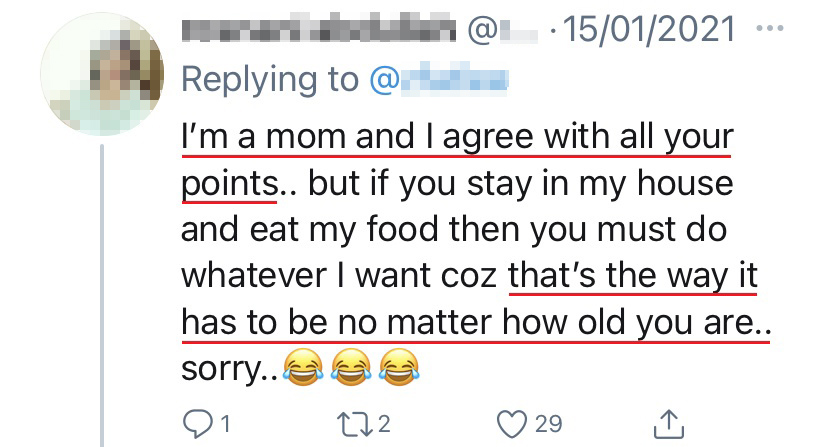Like the tweet with the heart icon
Viewport: 828px width, 447px height.
[x=513, y=424]
